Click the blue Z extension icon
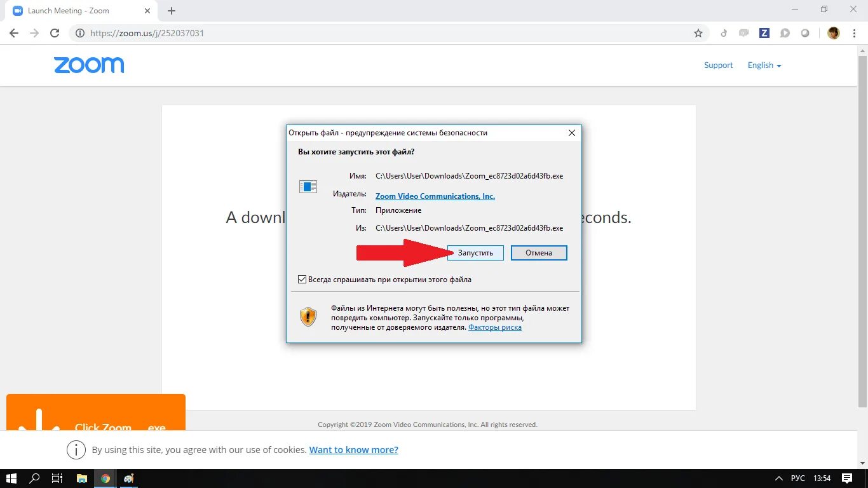This screenshot has height=488, width=868. 764,33
